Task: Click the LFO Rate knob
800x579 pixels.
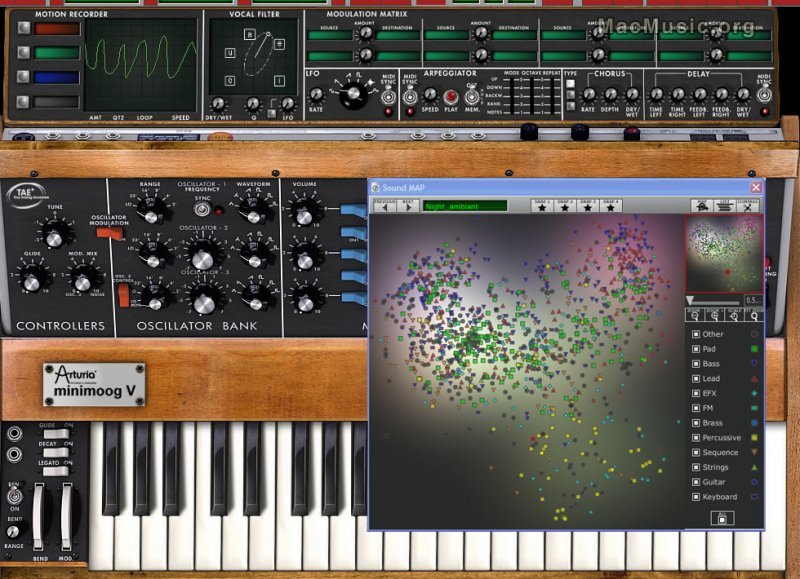Action: 316,95
